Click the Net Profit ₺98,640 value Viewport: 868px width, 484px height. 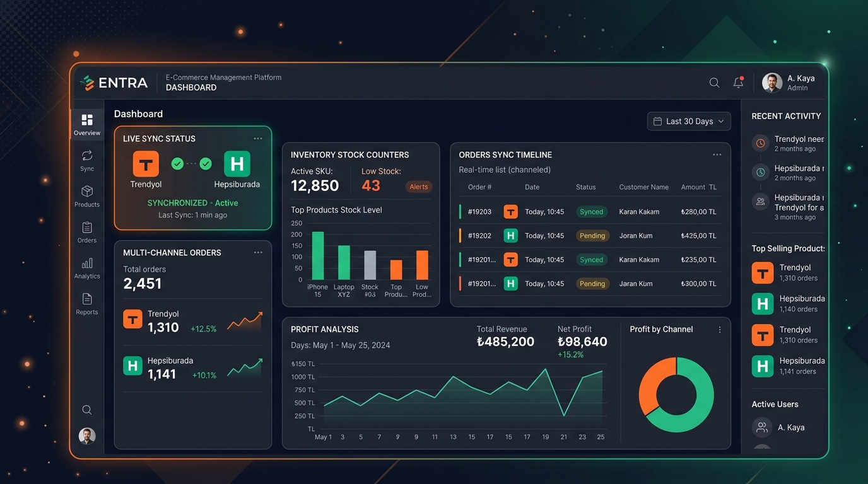click(582, 342)
